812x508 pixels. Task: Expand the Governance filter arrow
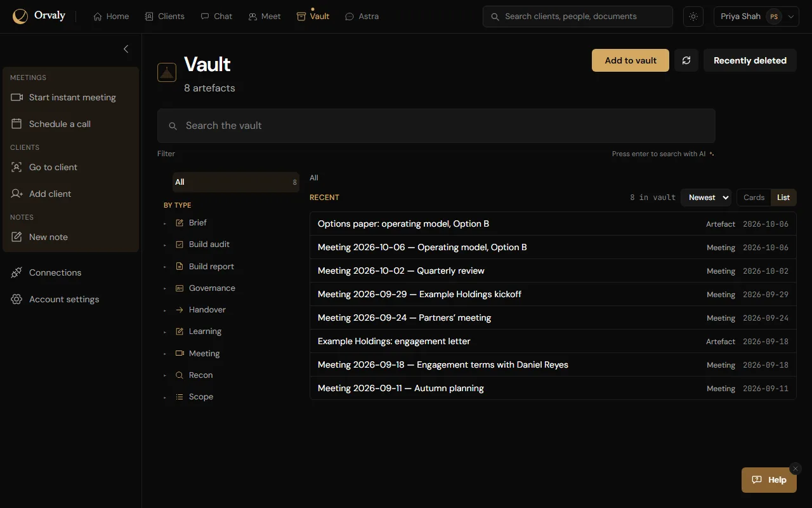[x=165, y=289]
